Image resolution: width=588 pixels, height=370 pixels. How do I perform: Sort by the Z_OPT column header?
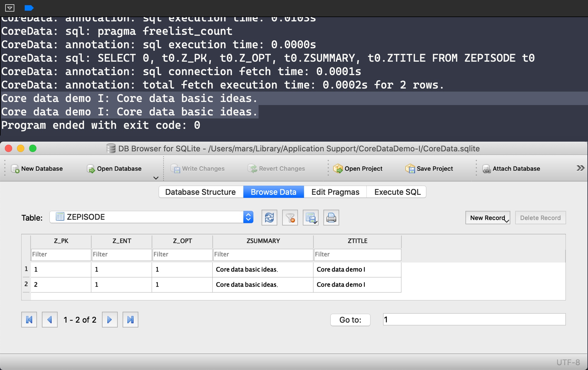(182, 241)
